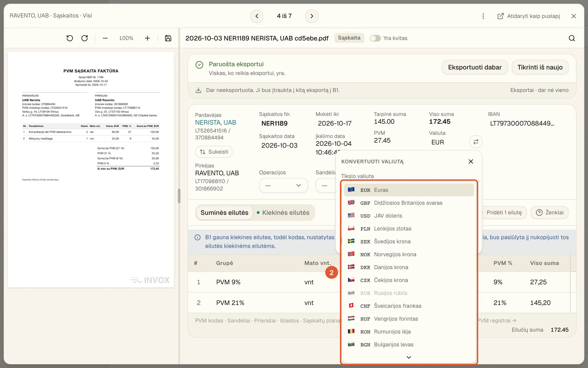Select CZK Čekijos krona
The height and width of the screenshot is (368, 588).
tap(409, 280)
